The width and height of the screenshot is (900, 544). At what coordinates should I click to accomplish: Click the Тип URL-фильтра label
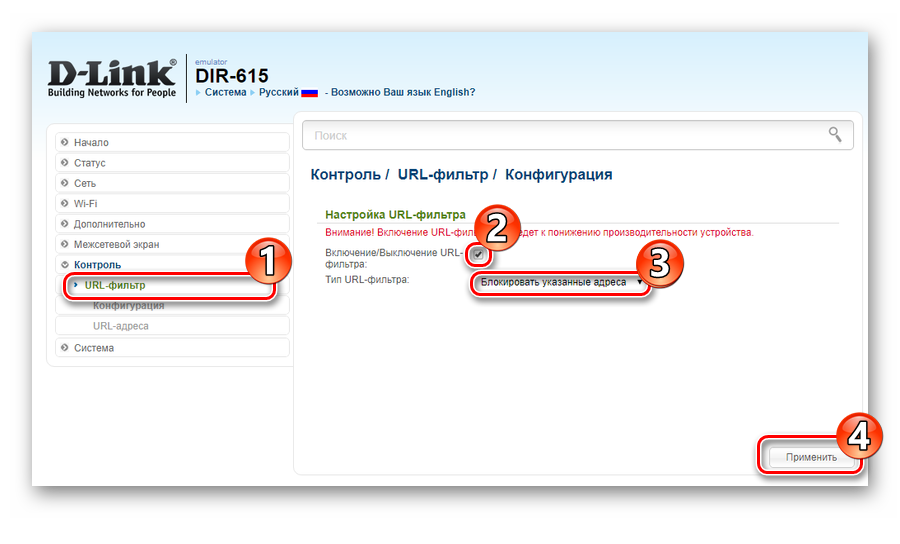point(367,279)
